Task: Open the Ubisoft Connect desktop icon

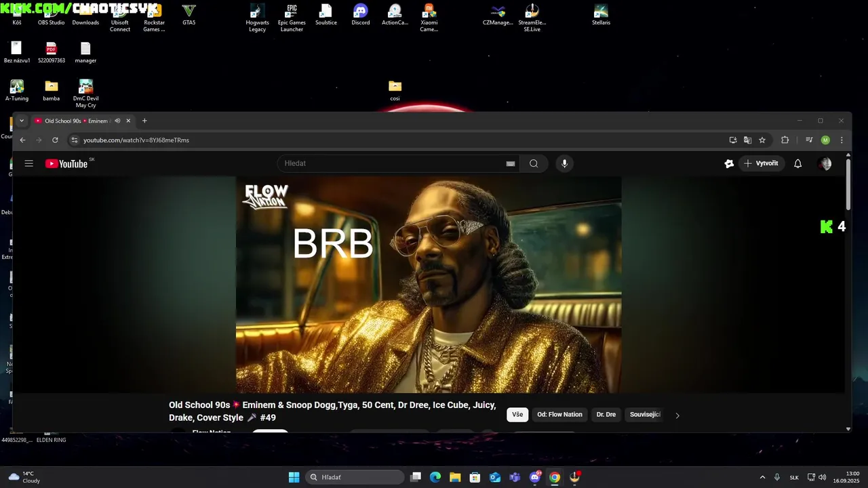Action: point(120,18)
